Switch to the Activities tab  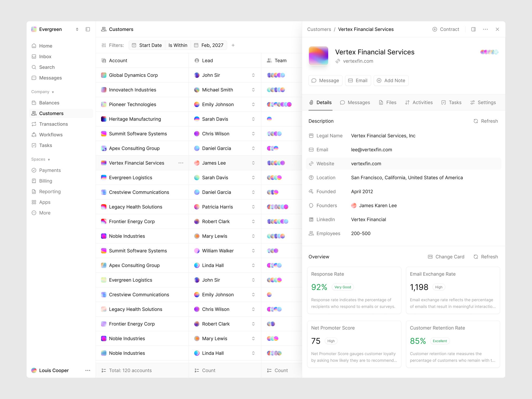point(419,103)
